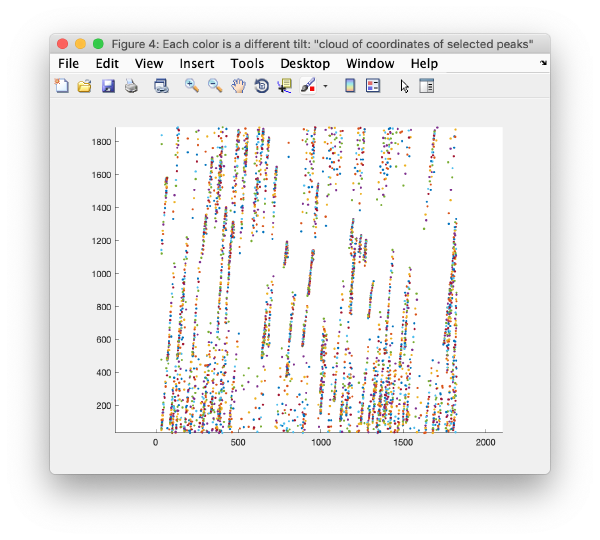Click the New Figure icon
600x540 pixels.
pyautogui.click(x=62, y=86)
